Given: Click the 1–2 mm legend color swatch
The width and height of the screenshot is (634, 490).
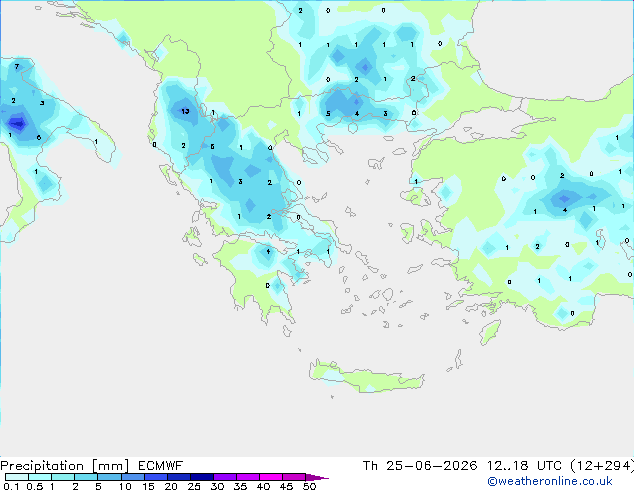Looking at the screenshot, I should point(63,477).
